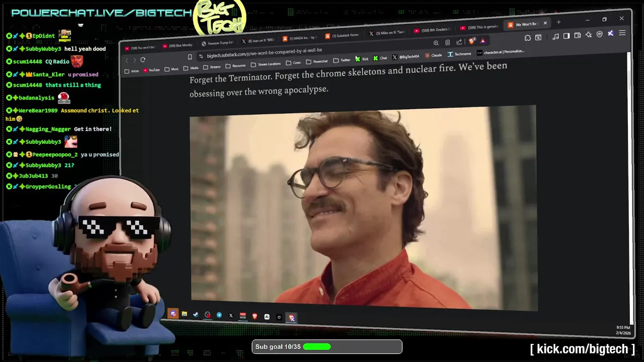Open the Resources bookmarks folder
This screenshot has height=362, width=644.
tap(235, 65)
